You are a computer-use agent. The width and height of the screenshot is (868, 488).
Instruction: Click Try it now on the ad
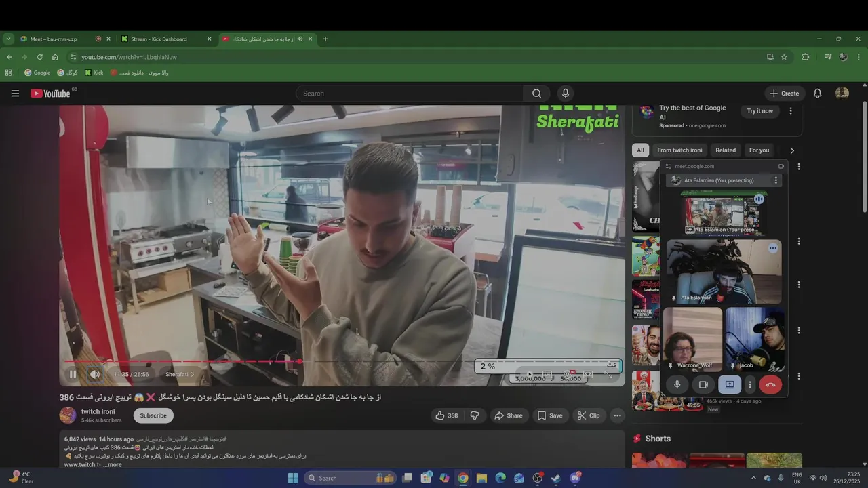759,111
